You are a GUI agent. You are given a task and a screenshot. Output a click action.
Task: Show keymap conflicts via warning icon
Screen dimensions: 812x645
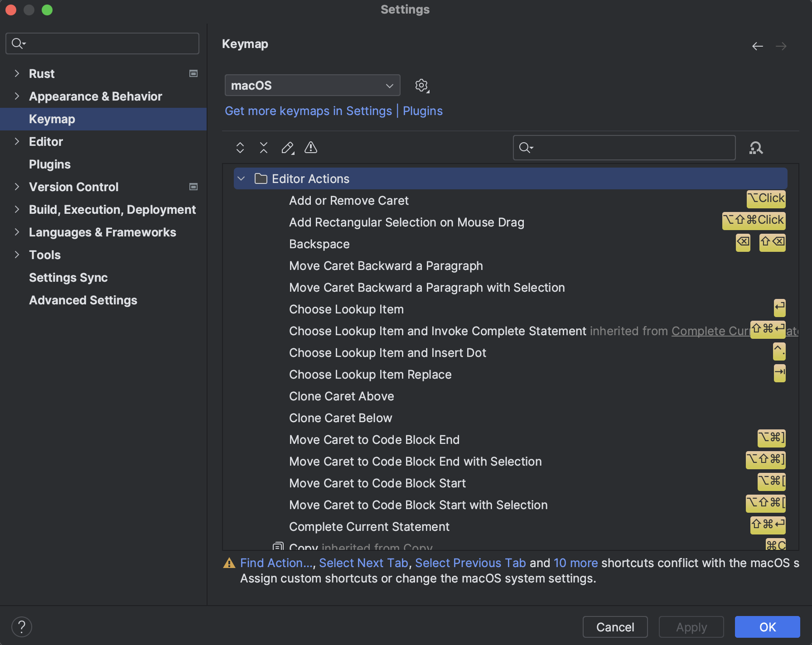click(x=311, y=148)
